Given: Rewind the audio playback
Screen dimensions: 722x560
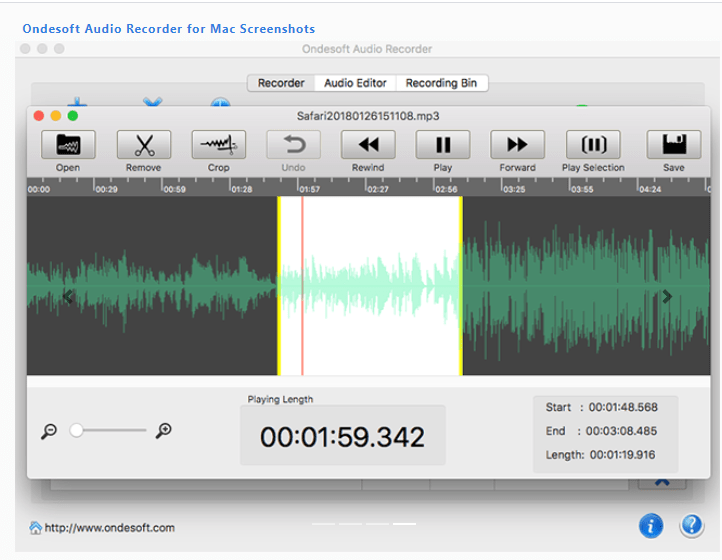Looking at the screenshot, I should pyautogui.click(x=368, y=145).
